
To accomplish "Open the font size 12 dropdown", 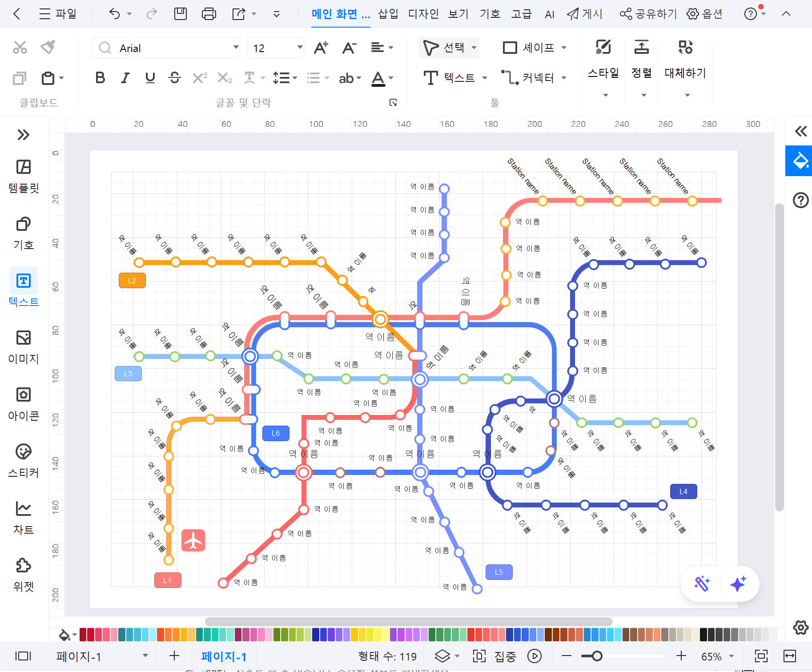I will click(x=300, y=48).
